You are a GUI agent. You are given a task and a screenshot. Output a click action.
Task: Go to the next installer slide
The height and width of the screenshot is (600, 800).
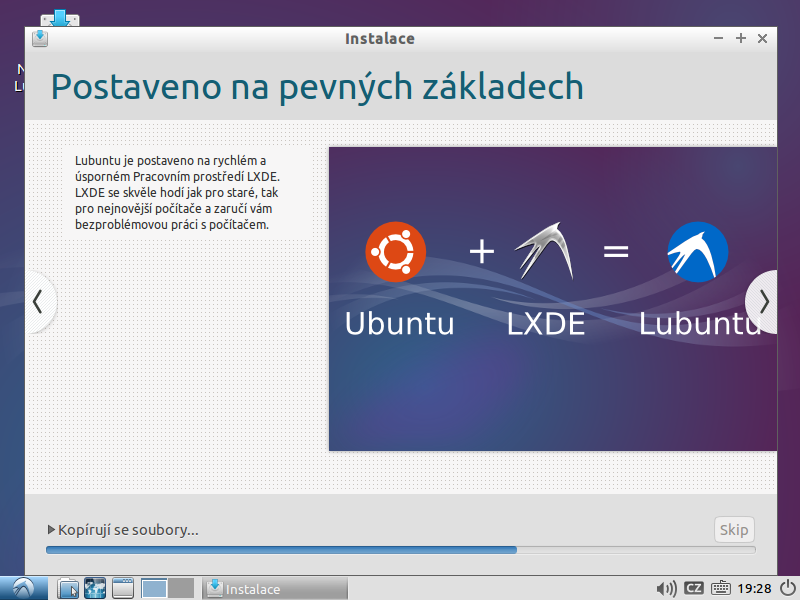(763, 302)
